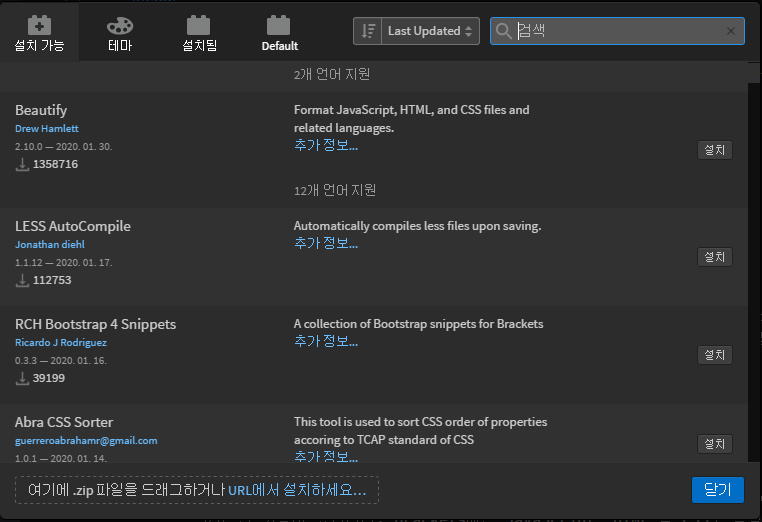Click Beautify version 2.10.0 date text
The height and width of the screenshot is (522, 762).
pyautogui.click(x=64, y=147)
